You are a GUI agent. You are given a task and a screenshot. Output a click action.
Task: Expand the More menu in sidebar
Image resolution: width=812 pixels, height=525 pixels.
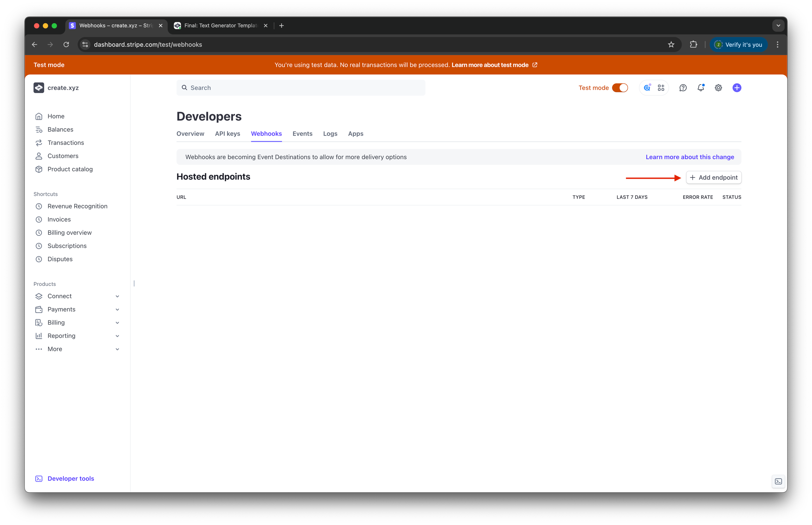click(117, 349)
